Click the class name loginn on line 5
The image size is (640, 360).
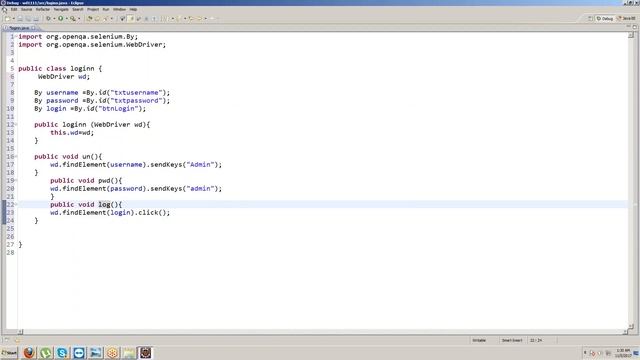(x=82, y=69)
